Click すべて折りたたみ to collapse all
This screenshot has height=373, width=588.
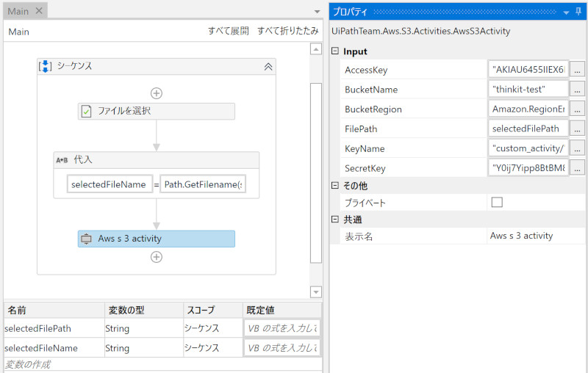(x=288, y=31)
